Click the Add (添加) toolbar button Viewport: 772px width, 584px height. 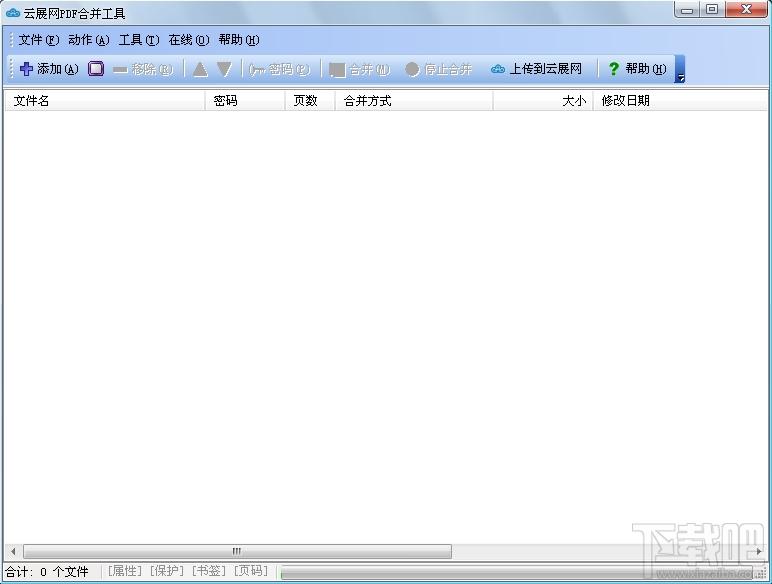pos(49,69)
